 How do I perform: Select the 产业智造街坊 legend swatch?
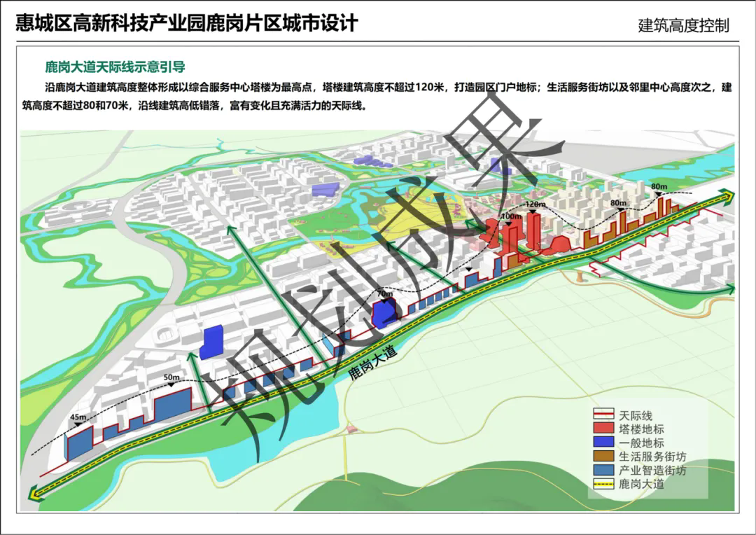(604, 470)
